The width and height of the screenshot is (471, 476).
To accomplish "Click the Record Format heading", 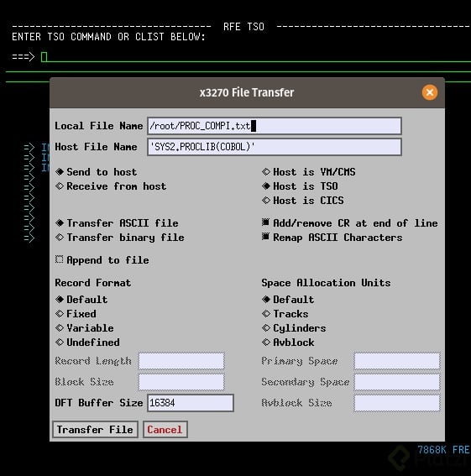I will tap(93, 283).
